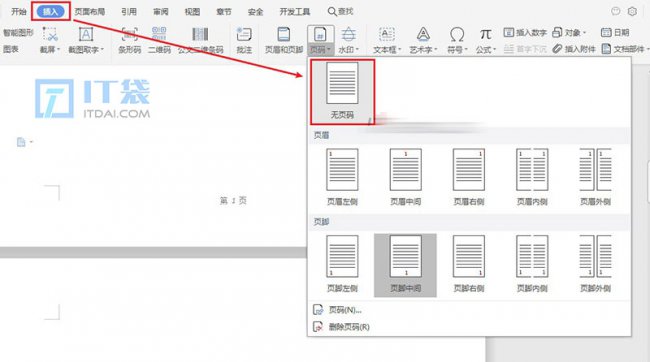Open the 页码 dropdown button
The width and height of the screenshot is (650, 362).
(x=320, y=40)
